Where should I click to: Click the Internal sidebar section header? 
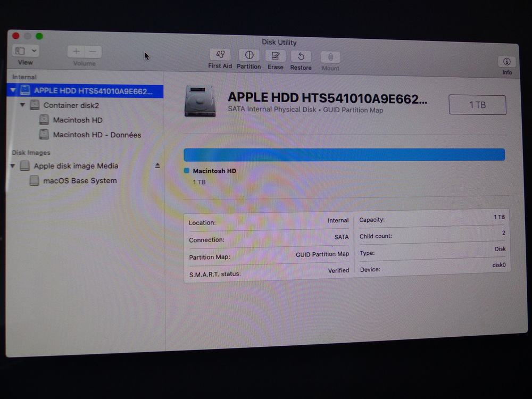click(24, 77)
